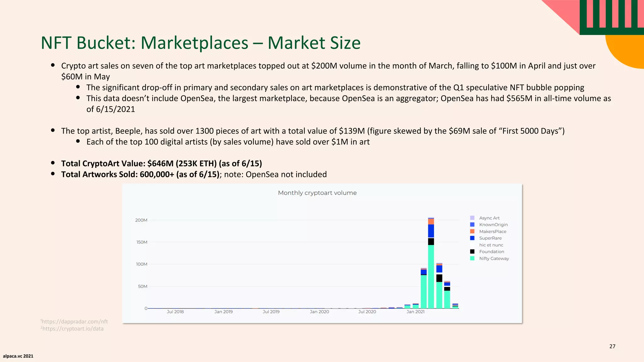Click the Monthly cryptoart volume chart title
Viewport: 644px width, 362px height.
(317, 193)
